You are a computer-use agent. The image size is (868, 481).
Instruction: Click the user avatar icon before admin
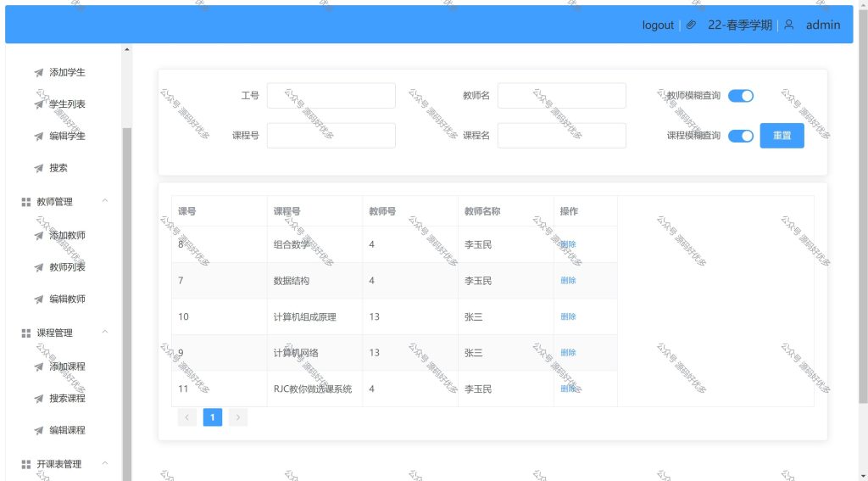(x=789, y=25)
